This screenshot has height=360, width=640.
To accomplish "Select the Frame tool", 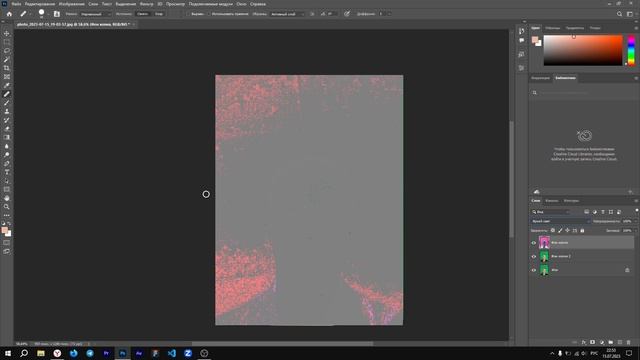I will coord(7,77).
